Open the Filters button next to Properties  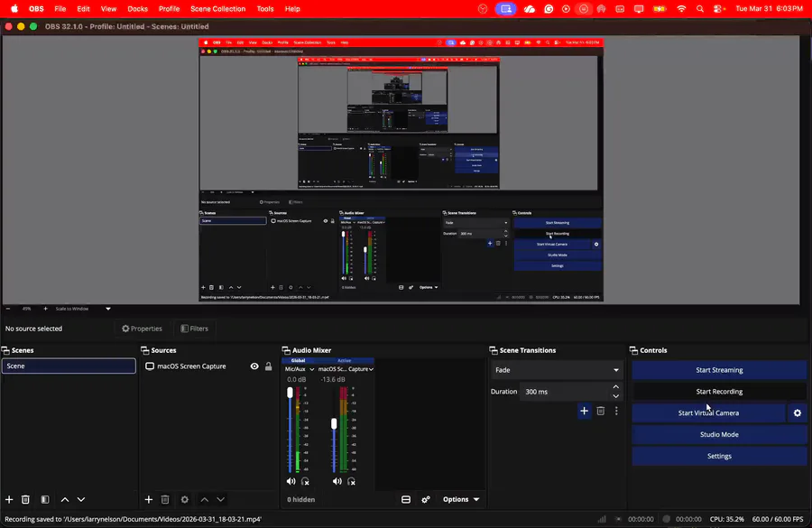(x=194, y=329)
